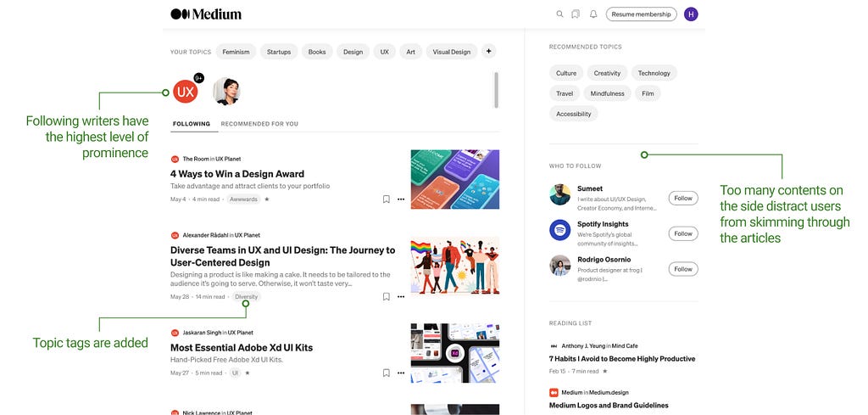The width and height of the screenshot is (868, 415).
Task: Select the Technology recommended topic
Action: tap(654, 73)
